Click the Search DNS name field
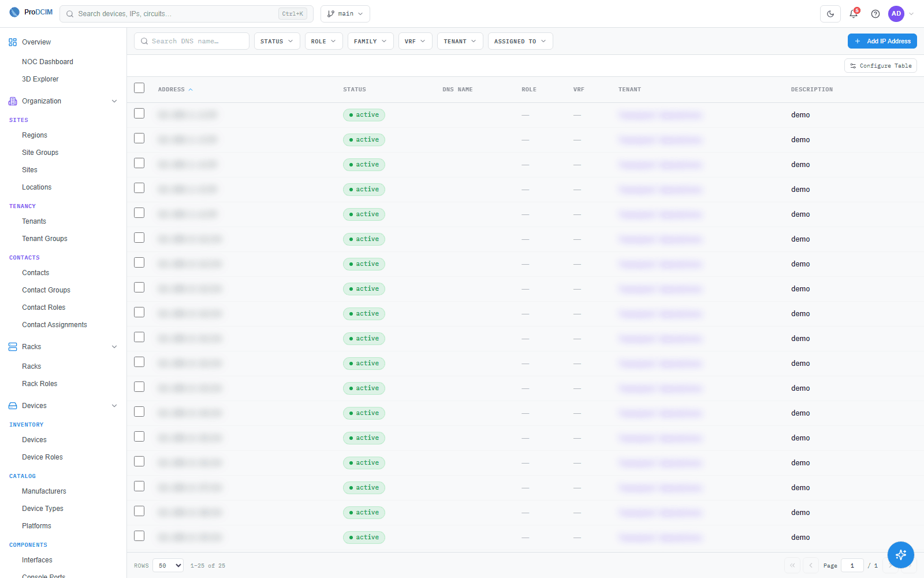 pos(192,41)
